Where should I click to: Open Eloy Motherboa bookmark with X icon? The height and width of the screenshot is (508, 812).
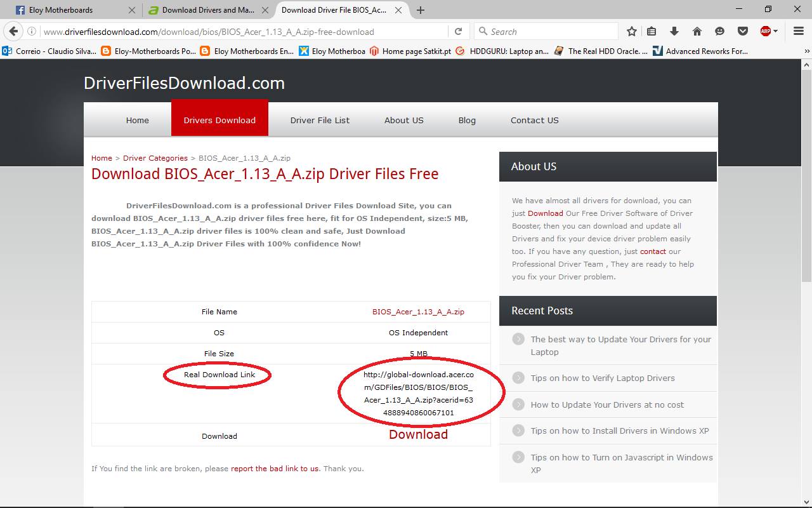332,51
